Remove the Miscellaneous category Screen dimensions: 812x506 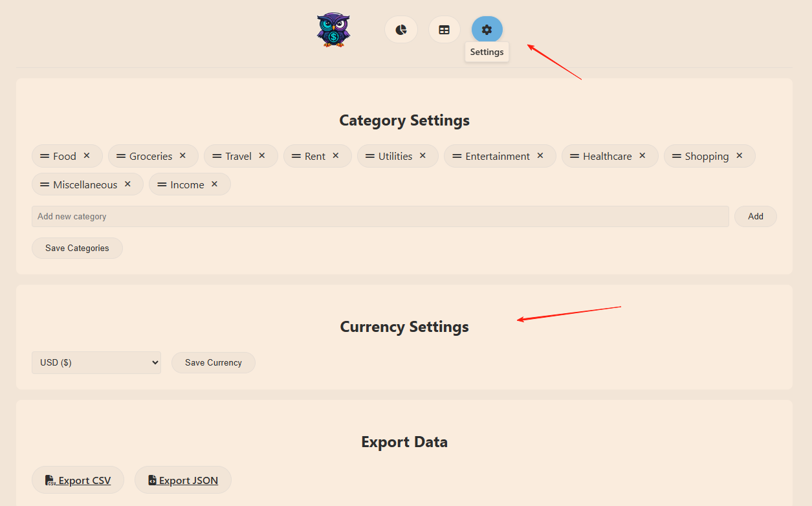tap(127, 184)
